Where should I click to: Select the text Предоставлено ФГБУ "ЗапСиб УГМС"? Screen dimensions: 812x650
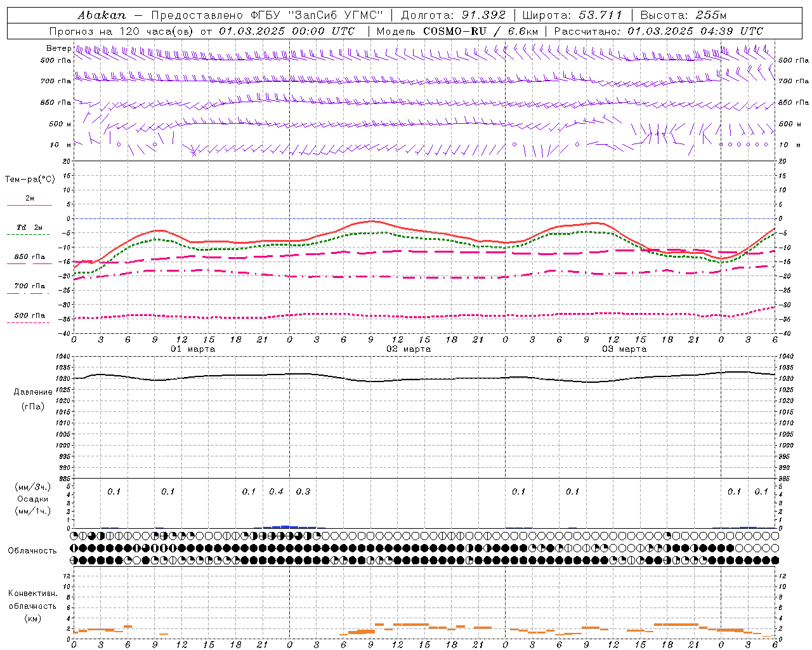pos(268,15)
